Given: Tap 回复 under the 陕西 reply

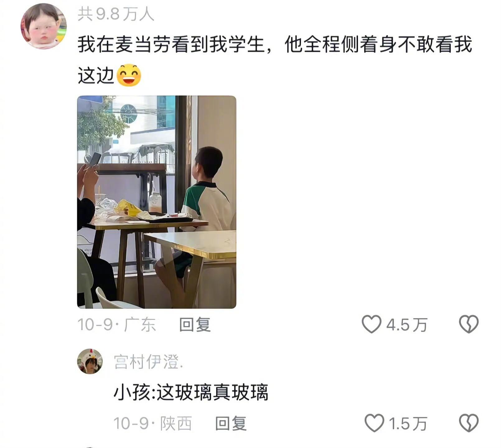Looking at the screenshot, I should pyautogui.click(x=231, y=423).
